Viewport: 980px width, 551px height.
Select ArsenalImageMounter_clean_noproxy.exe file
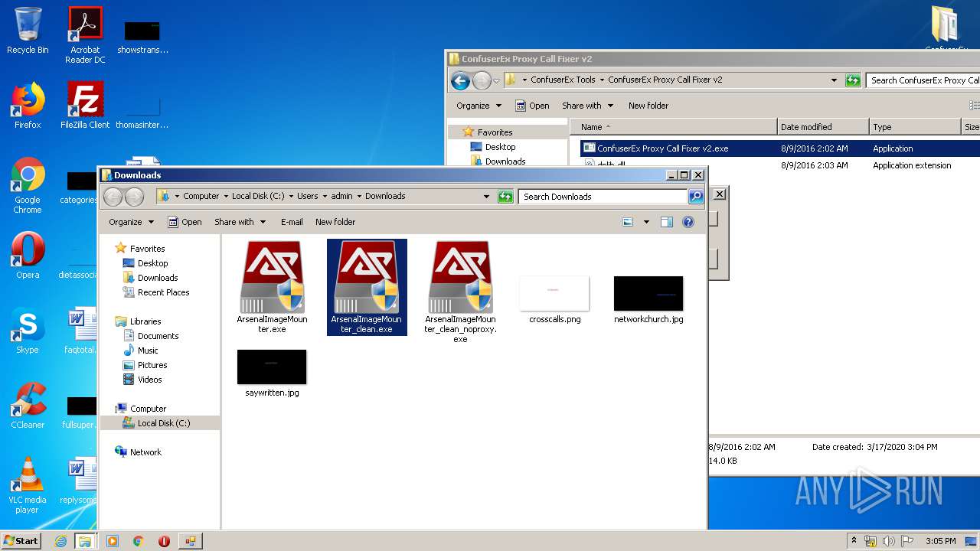(460, 292)
